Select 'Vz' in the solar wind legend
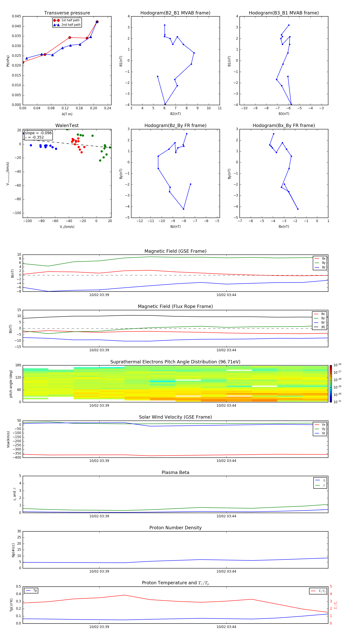The height and width of the screenshot is (644, 351). [x=320, y=433]
